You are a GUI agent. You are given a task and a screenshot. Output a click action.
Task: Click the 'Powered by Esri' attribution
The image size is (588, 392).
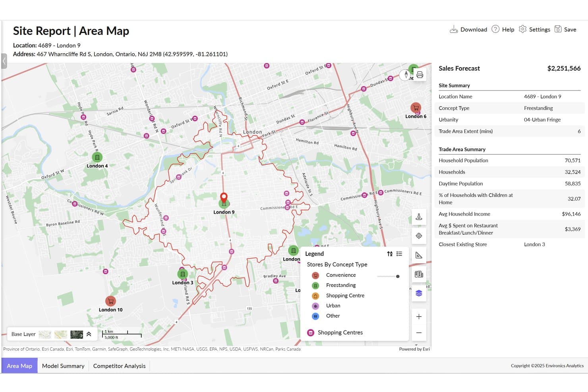tap(414, 349)
